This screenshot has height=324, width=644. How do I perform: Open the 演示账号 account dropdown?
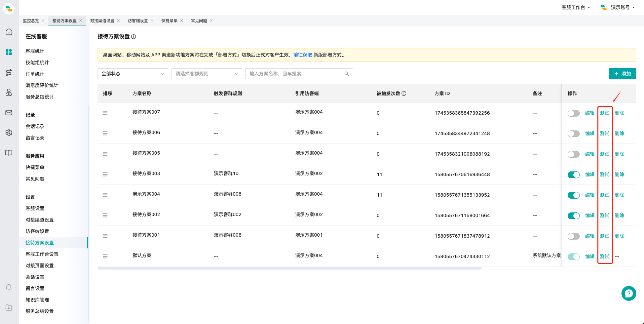click(x=618, y=7)
